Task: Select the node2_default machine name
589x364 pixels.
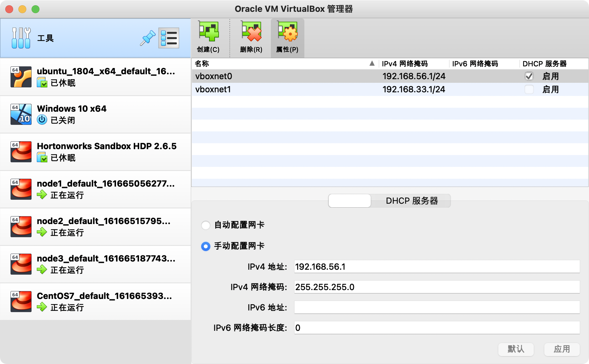Action: (104, 221)
